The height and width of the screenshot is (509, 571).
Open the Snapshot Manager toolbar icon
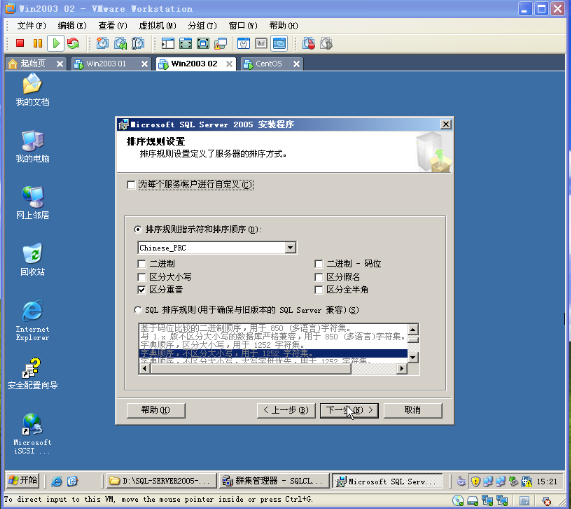point(138,44)
